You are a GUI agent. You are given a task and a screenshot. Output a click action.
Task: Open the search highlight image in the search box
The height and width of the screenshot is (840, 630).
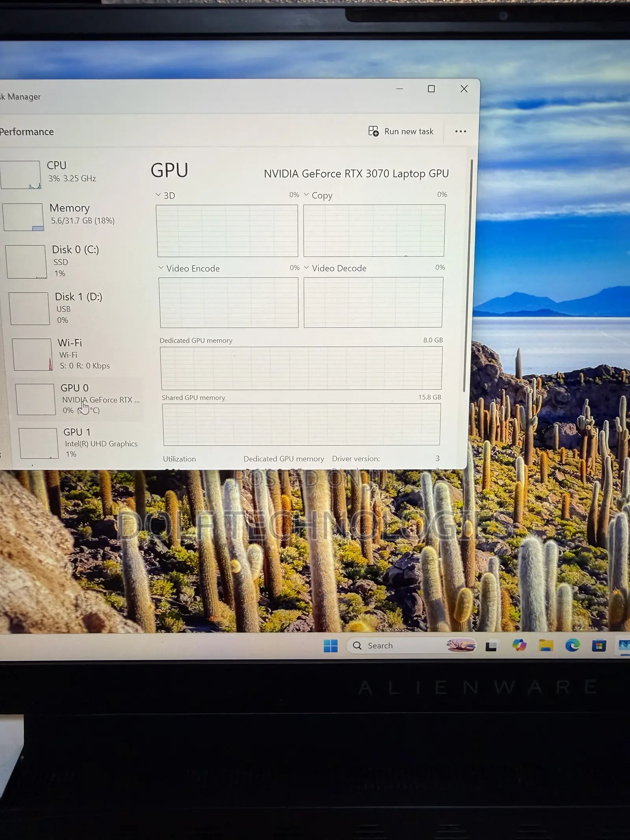[461, 645]
